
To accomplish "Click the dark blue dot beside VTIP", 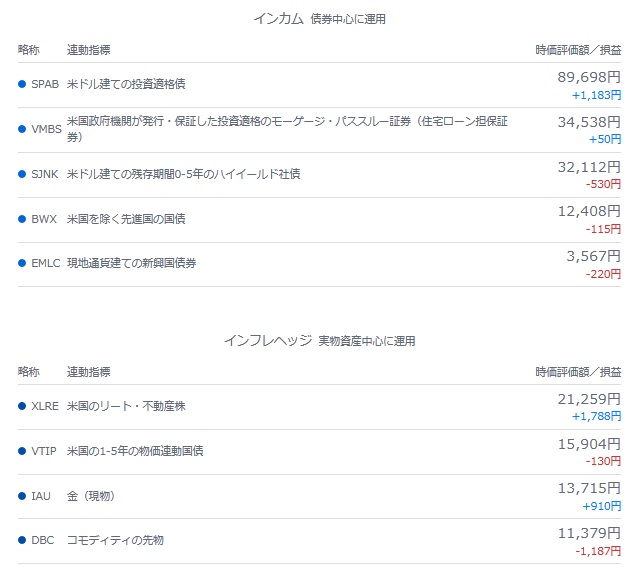I will click(22, 451).
